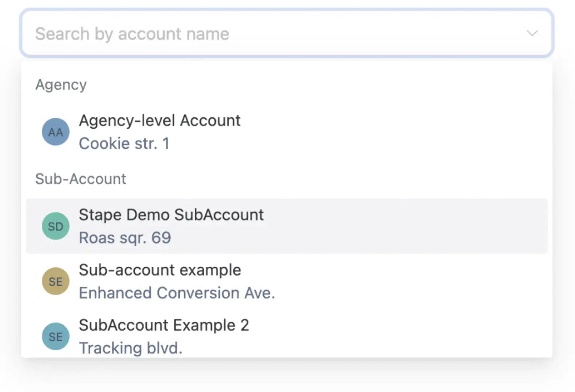The height and width of the screenshot is (392, 575).
Task: Click empty area of Agency-level Account row
Action: point(399,132)
